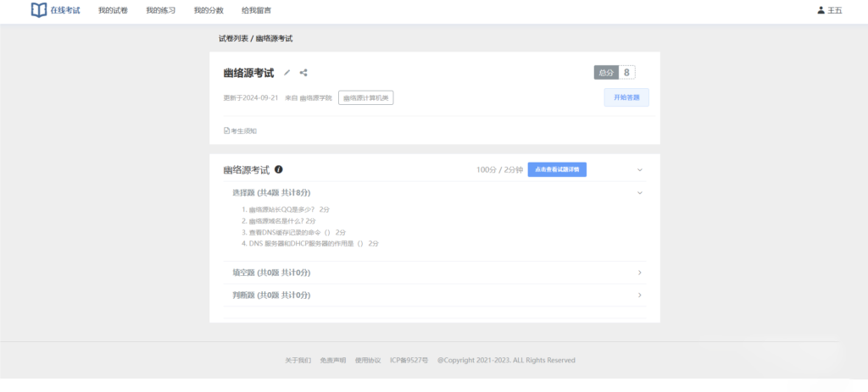Select 给我留言 in the navigation bar
Image resolution: width=868 pixels, height=392 pixels.
pyautogui.click(x=256, y=10)
